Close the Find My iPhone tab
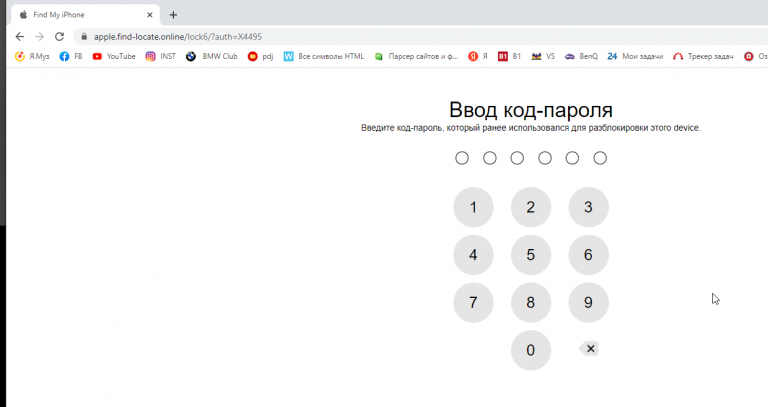The width and height of the screenshot is (768, 407). pyautogui.click(x=147, y=15)
